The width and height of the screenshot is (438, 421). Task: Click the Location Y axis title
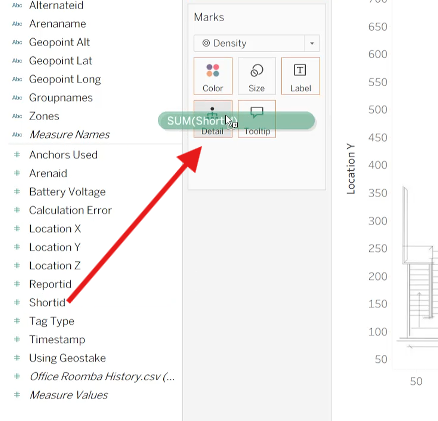pos(351,169)
